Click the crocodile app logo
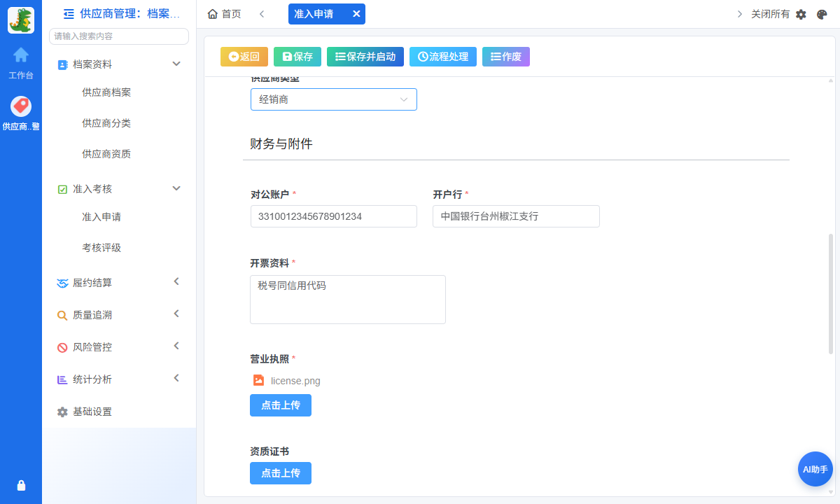This screenshot has width=840, height=504. coord(21,20)
